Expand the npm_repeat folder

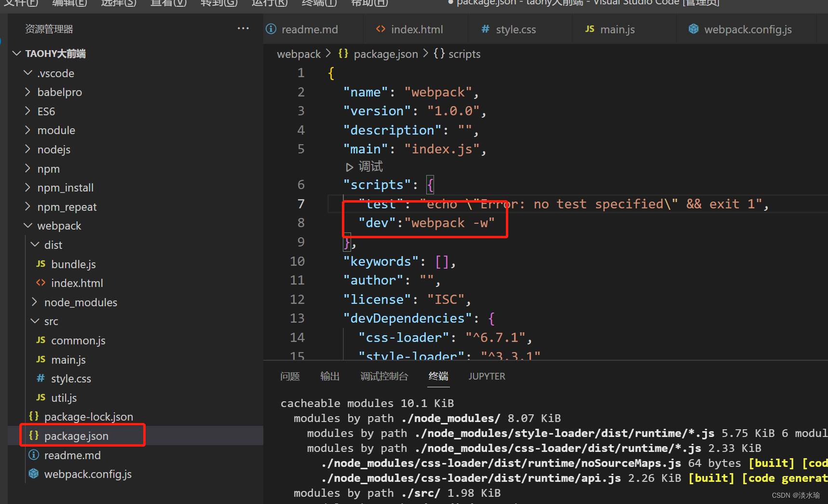tap(28, 206)
